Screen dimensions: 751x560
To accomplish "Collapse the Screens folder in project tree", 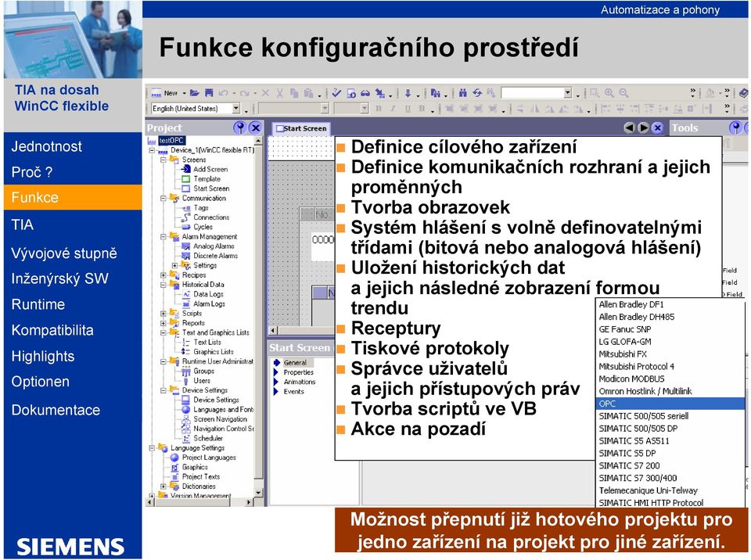I will 163,160.
